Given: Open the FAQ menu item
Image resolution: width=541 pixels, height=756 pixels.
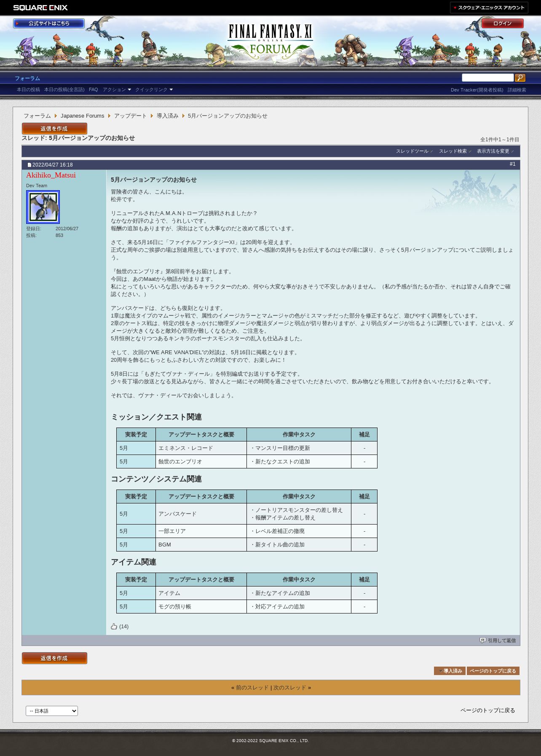Looking at the screenshot, I should pyautogui.click(x=93, y=90).
